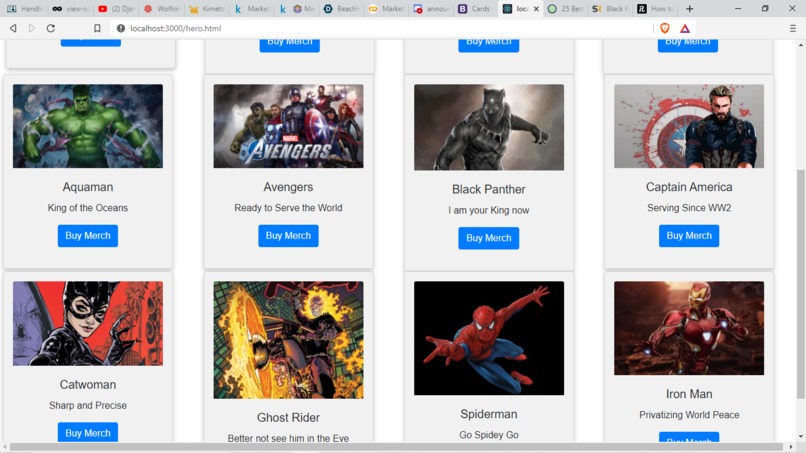Click the Black Panther image
This screenshot has width=806, height=453.
[x=489, y=128]
